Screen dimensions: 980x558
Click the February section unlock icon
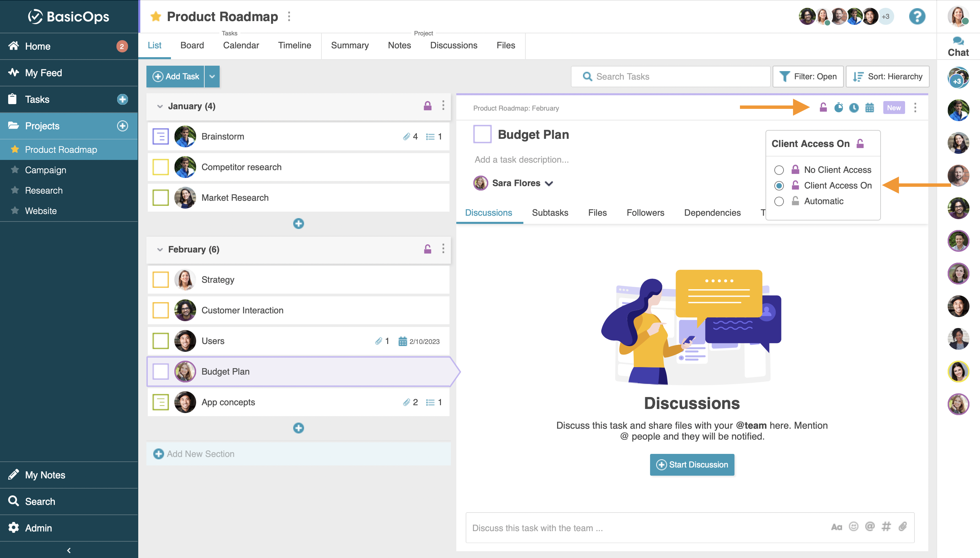(x=427, y=249)
